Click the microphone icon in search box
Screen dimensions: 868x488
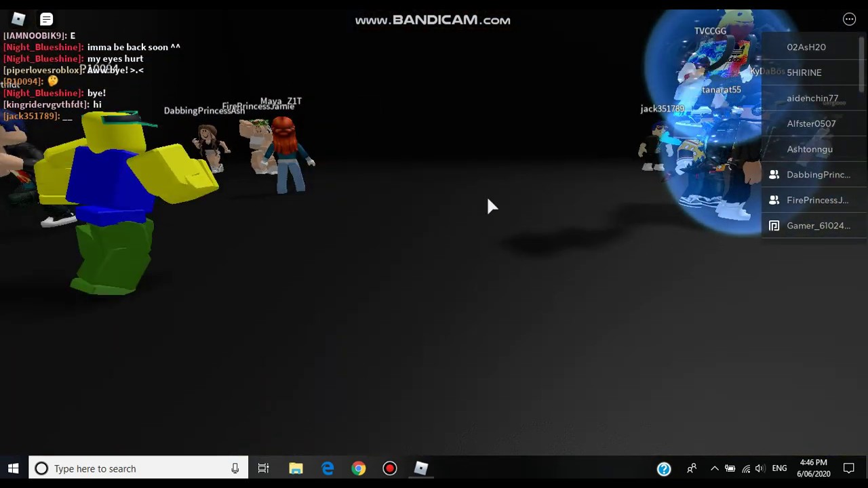pos(235,468)
